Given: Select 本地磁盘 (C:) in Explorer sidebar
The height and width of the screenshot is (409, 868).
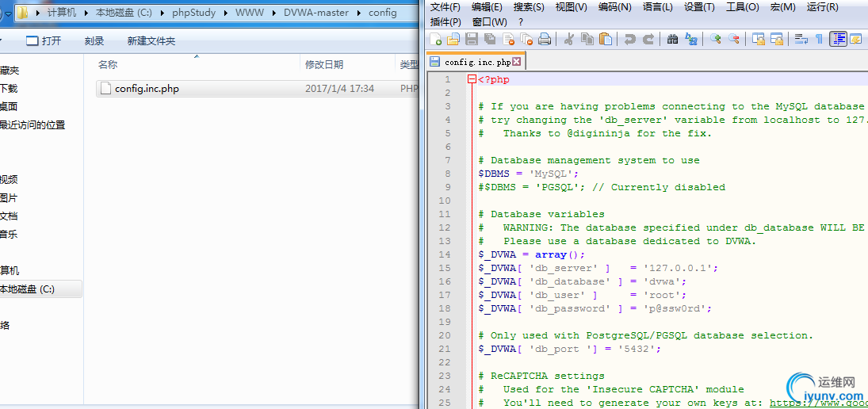Looking at the screenshot, I should (x=28, y=289).
